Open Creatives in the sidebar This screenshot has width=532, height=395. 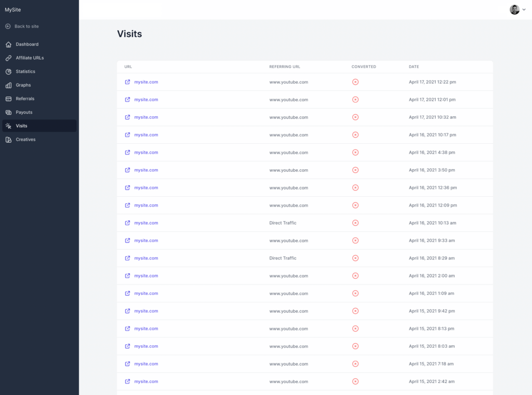tap(39, 139)
